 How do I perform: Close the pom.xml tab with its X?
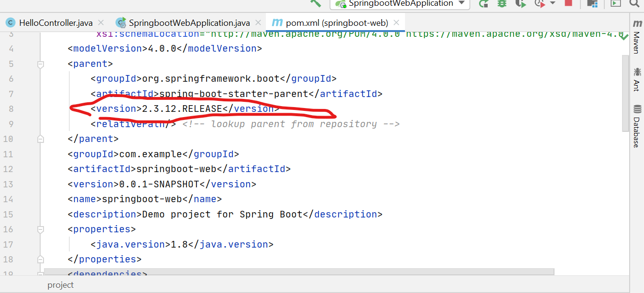point(396,22)
